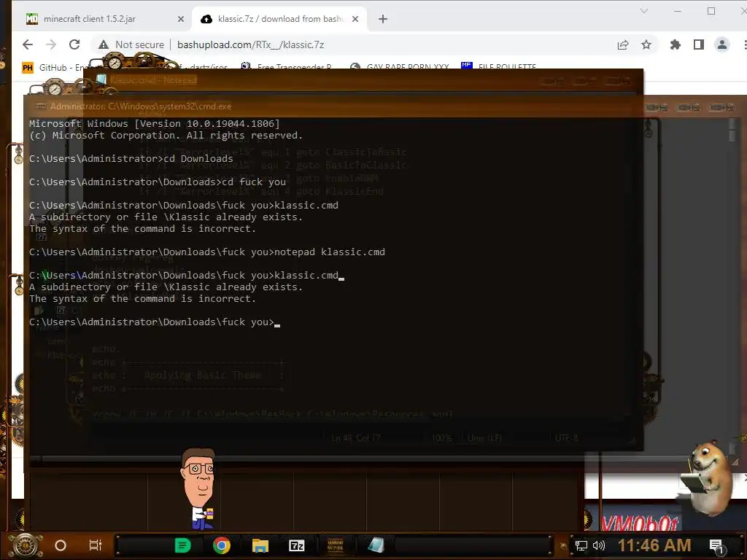Viewport: 747px width, 560px height.
Task: Open the steampunk Start button
Action: (x=25, y=545)
